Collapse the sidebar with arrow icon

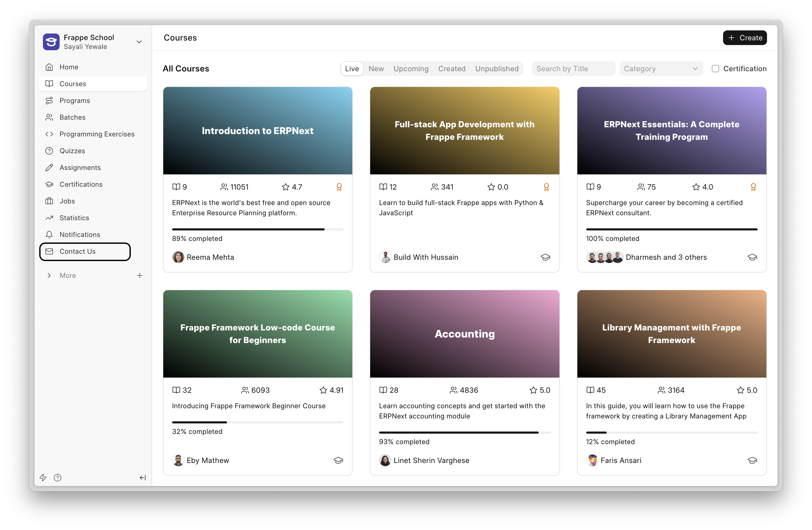click(143, 477)
